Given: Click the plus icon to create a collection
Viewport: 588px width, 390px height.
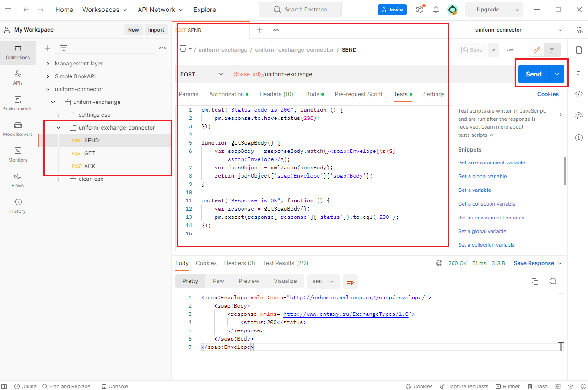Looking at the screenshot, I should point(48,48).
